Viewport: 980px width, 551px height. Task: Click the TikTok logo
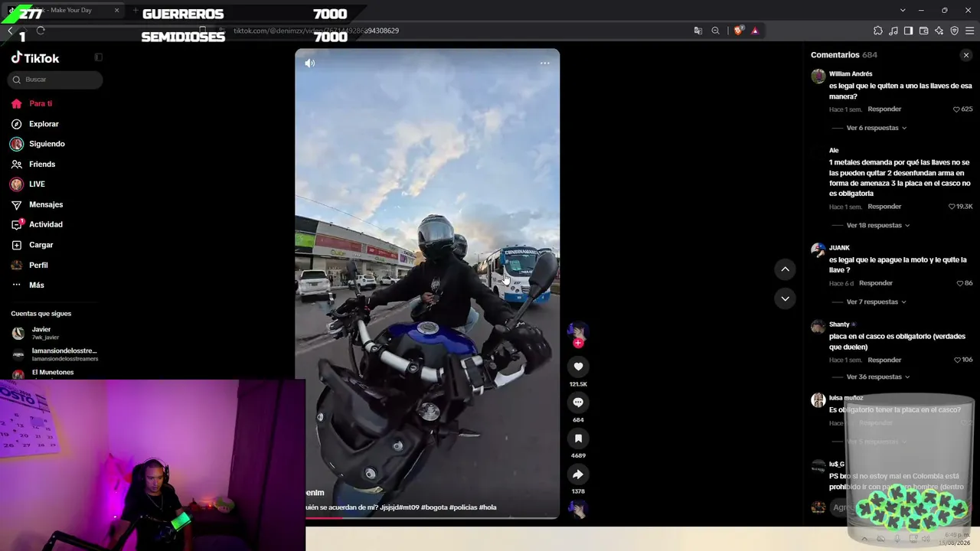35,58
